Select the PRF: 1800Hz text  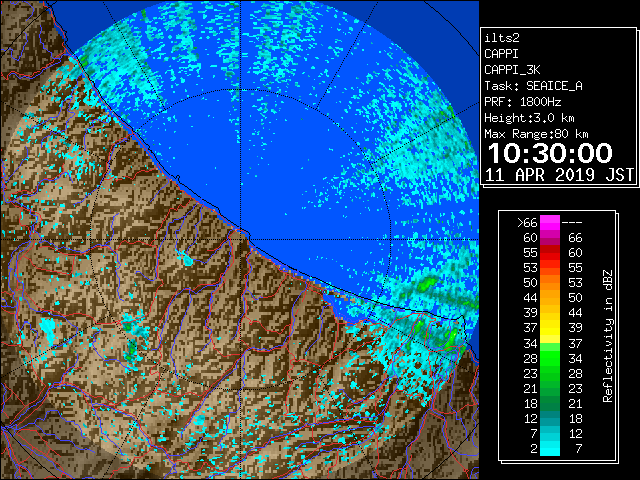(522, 102)
